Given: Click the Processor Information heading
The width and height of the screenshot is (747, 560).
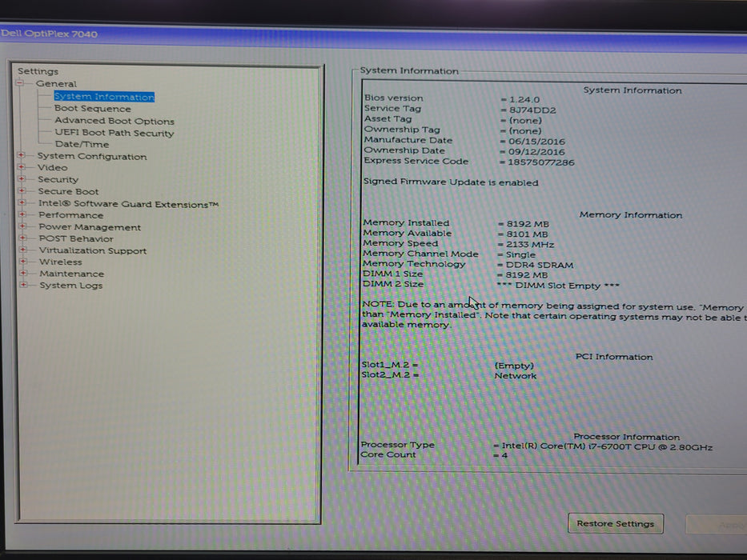Looking at the screenshot, I should coord(626,437).
